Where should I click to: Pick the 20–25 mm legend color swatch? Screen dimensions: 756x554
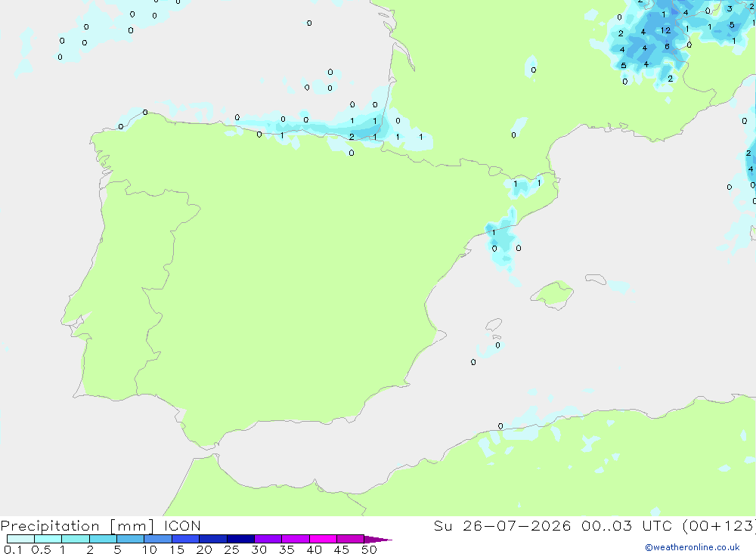[213, 539]
